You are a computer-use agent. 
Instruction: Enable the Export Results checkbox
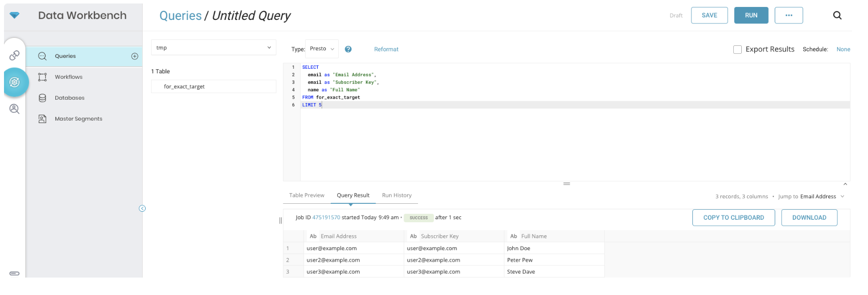point(737,49)
